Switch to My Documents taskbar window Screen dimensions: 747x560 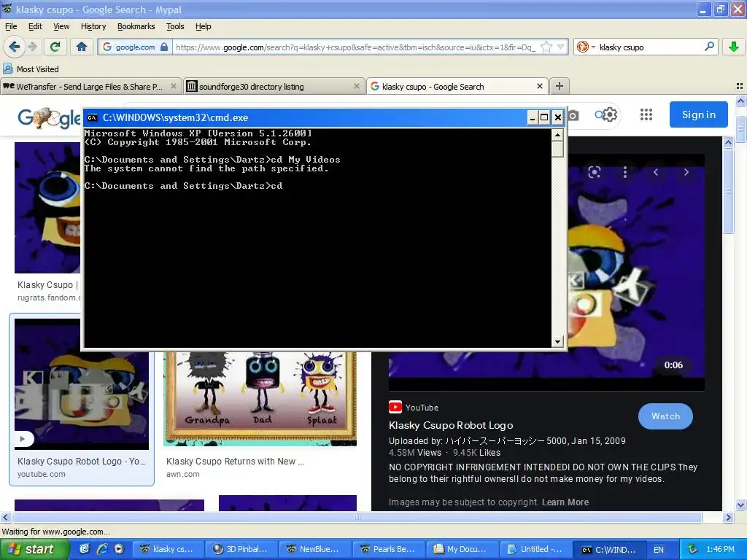(462, 549)
